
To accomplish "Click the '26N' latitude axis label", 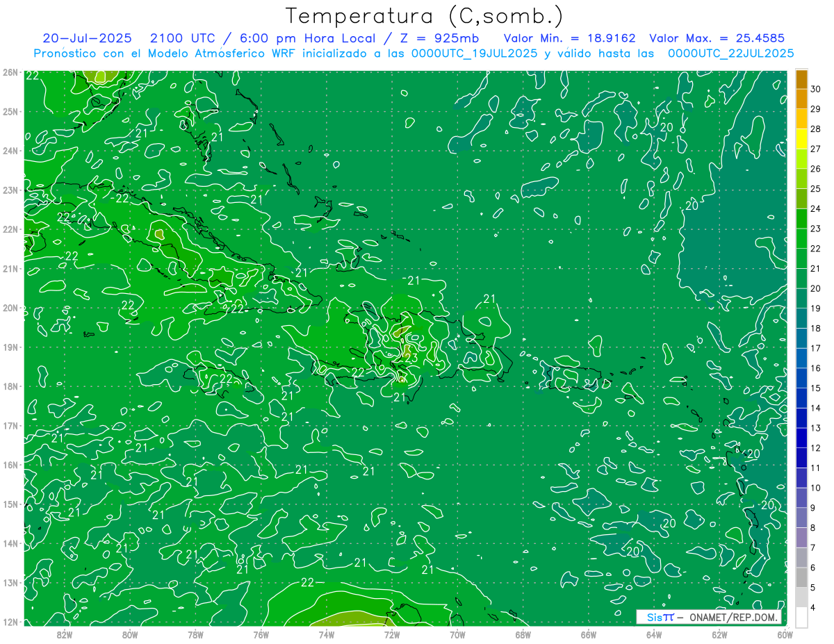I will coord(10,72).
